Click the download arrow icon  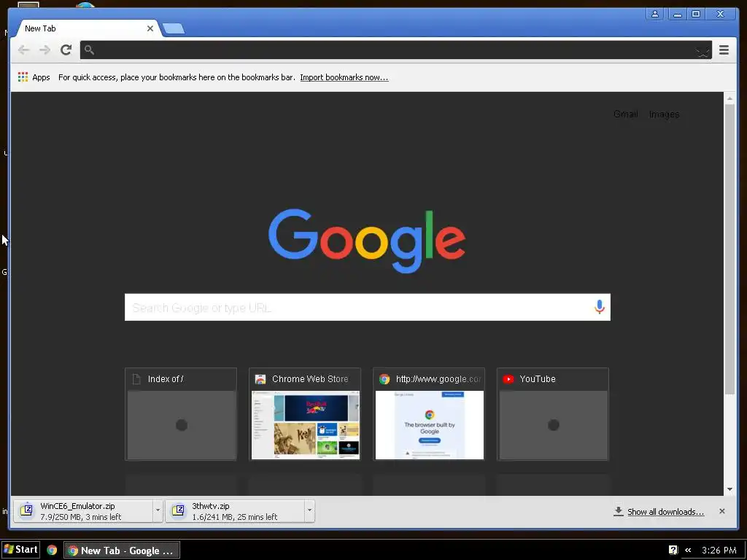619,511
